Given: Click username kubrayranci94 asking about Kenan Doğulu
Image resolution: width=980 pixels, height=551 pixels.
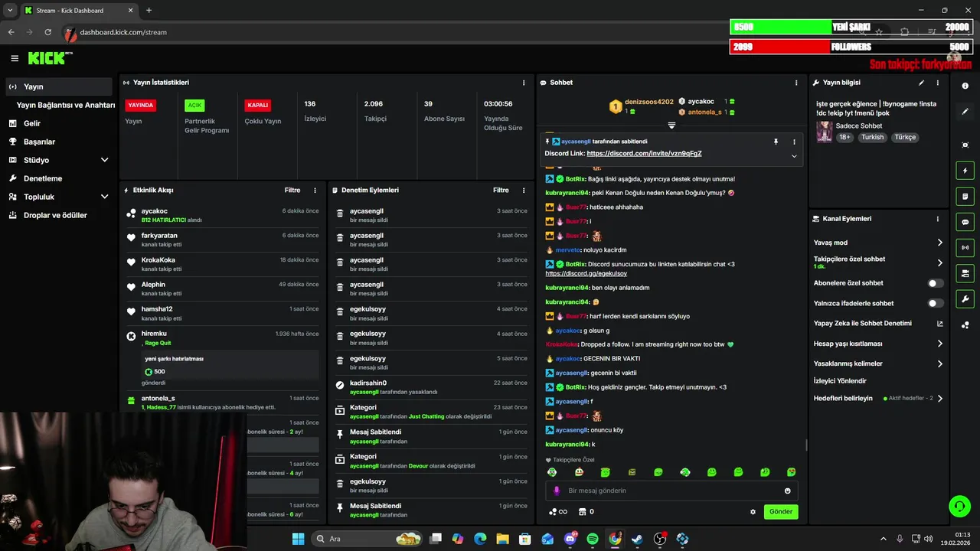Looking at the screenshot, I should click(567, 193).
